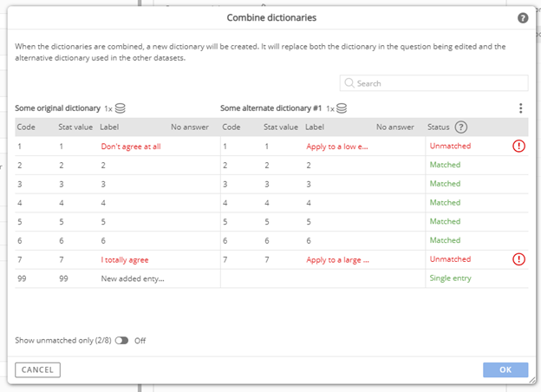Select the "Apply to a large ..." label

tap(337, 260)
